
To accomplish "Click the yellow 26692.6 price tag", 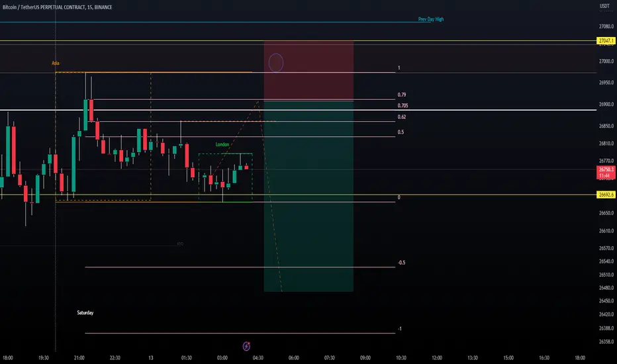I will [x=606, y=195].
